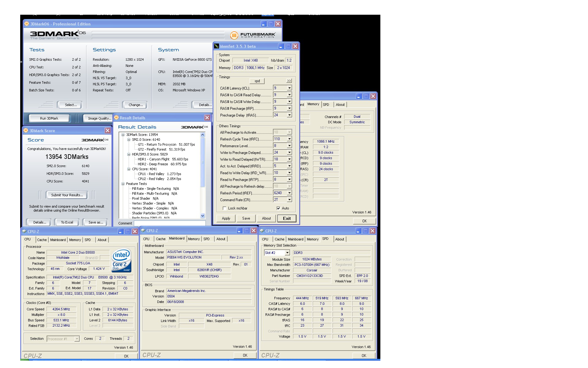Image resolution: width=588 pixels, height=368 pixels.
Task: Minimize the CPU-Z Mainboard window
Action: click(239, 230)
